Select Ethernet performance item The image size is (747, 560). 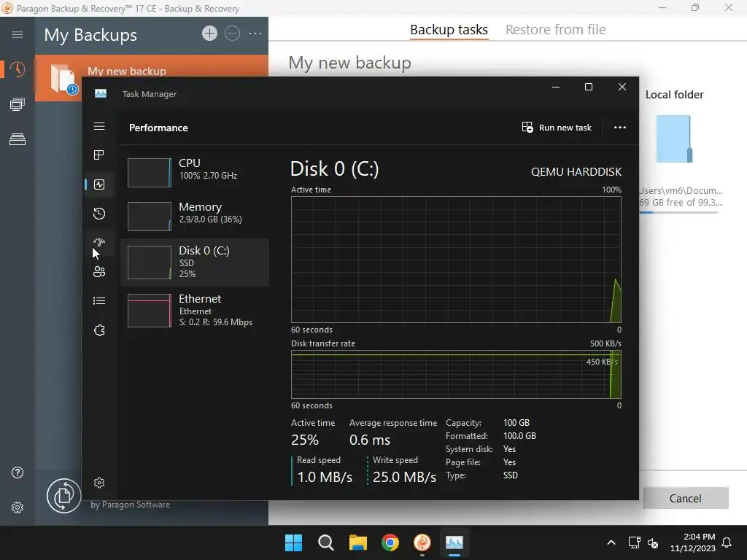[194, 311]
